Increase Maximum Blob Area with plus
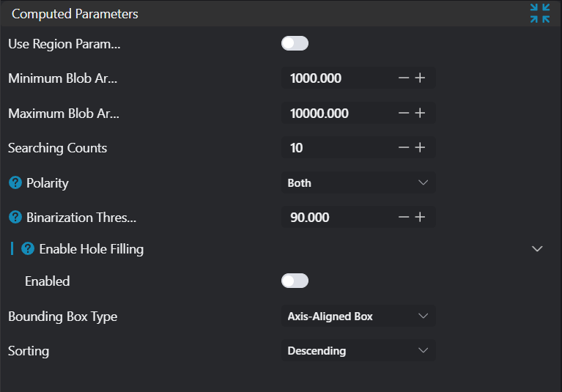 pos(420,113)
